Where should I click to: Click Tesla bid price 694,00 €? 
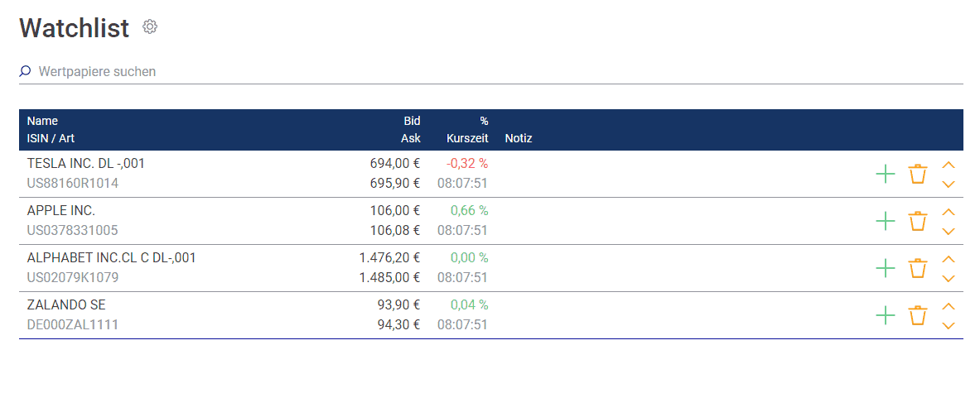(395, 164)
